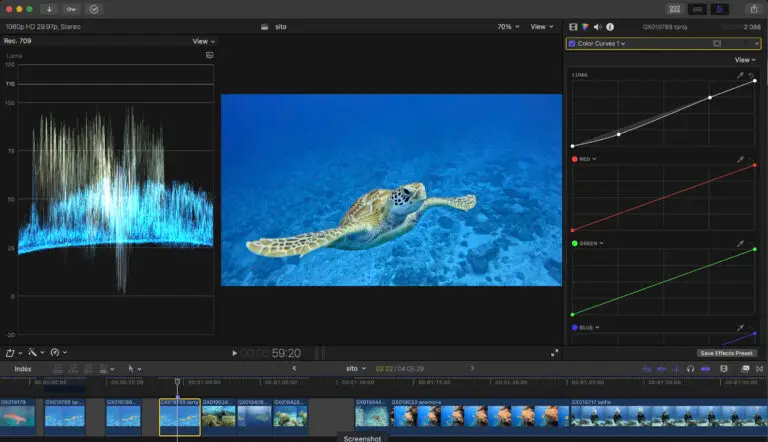Select the Green curve top endpoint
This screenshot has height=442, width=768.
point(755,249)
